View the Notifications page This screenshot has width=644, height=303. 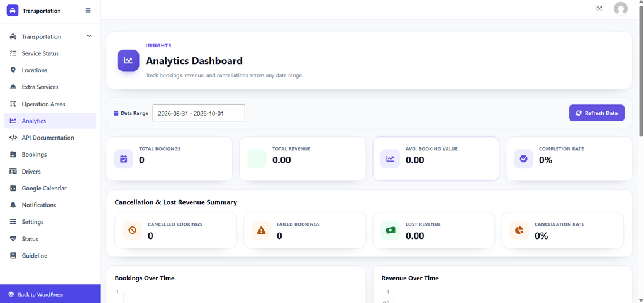[50, 205]
